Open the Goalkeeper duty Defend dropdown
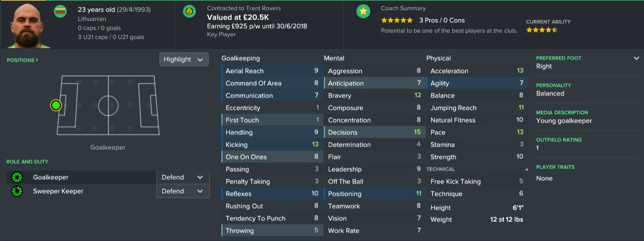 182,178
